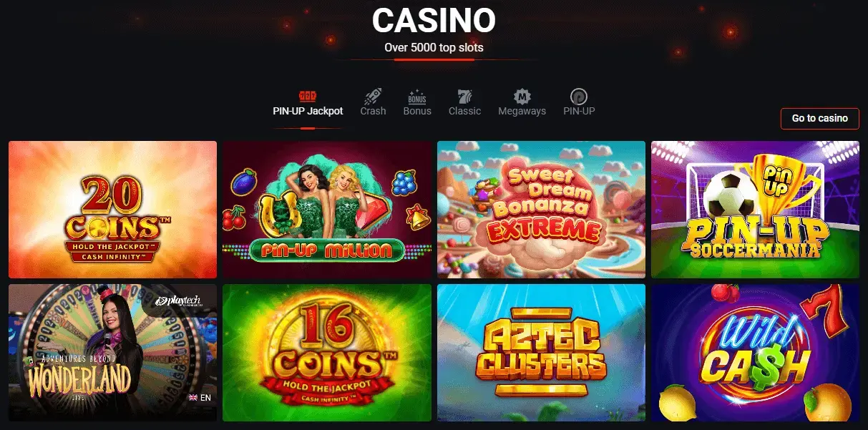Click the EN language flag on Wonderland tile
The image size is (868, 430).
coord(193,397)
